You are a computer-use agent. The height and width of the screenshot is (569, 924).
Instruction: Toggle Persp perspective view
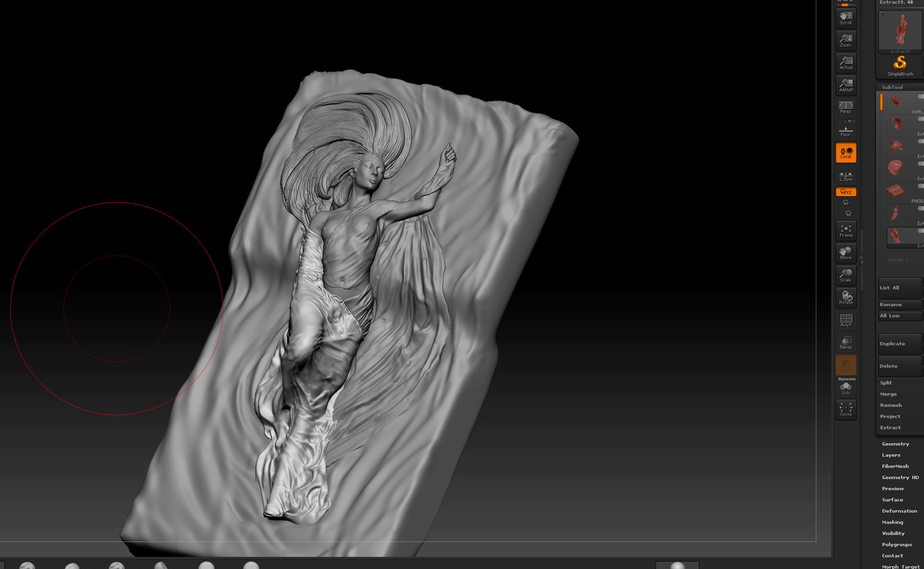pyautogui.click(x=846, y=107)
